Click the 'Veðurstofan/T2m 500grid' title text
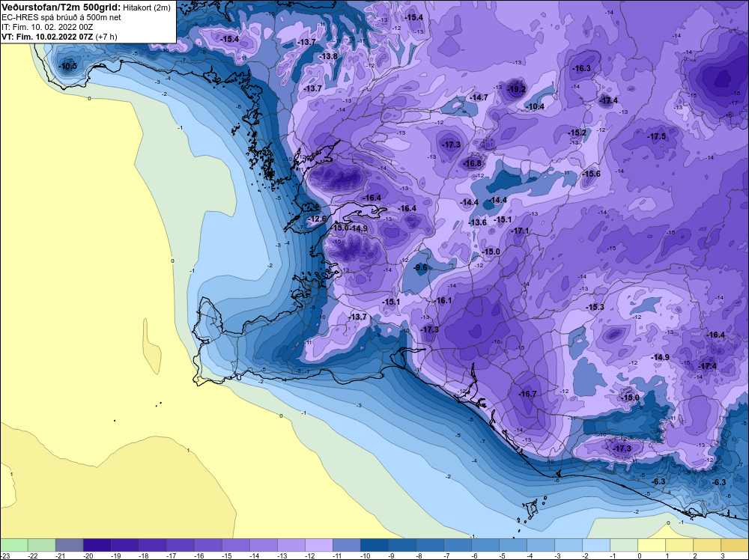 [61, 7]
